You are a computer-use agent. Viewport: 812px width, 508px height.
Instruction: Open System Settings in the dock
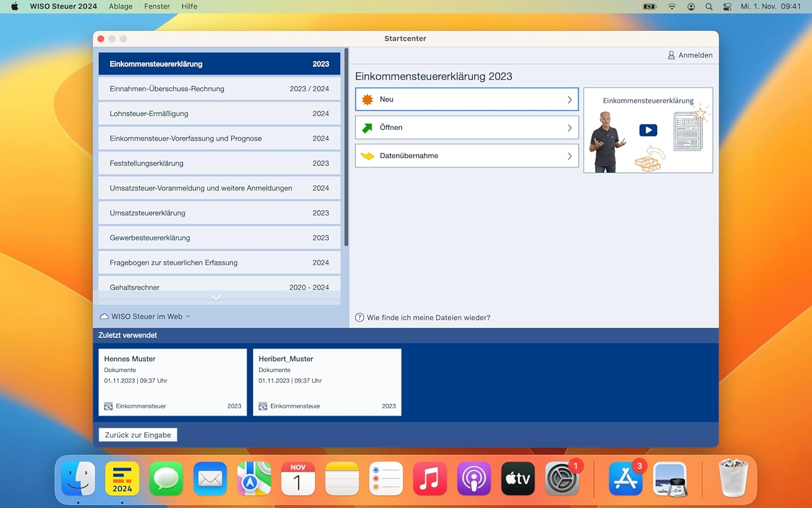(562, 479)
